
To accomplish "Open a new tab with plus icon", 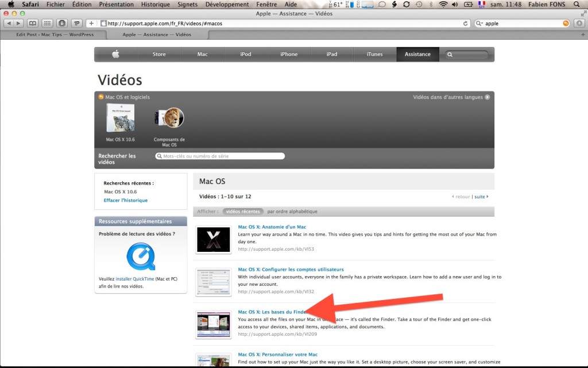I will [583, 34].
